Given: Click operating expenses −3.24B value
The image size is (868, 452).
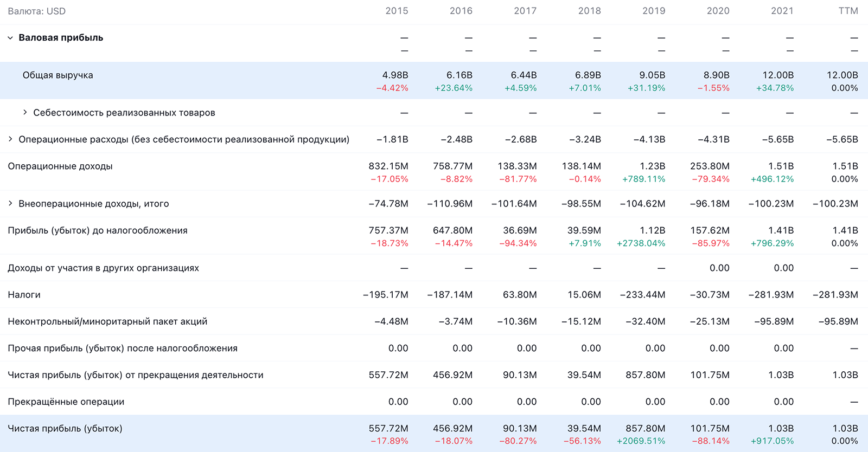Looking at the screenshot, I should pos(585,139).
